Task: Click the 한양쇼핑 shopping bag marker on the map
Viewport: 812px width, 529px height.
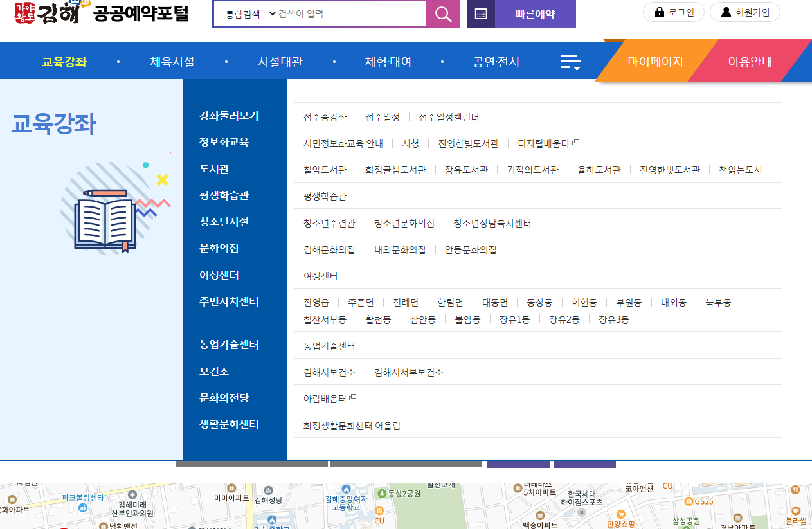Action: coord(622,514)
